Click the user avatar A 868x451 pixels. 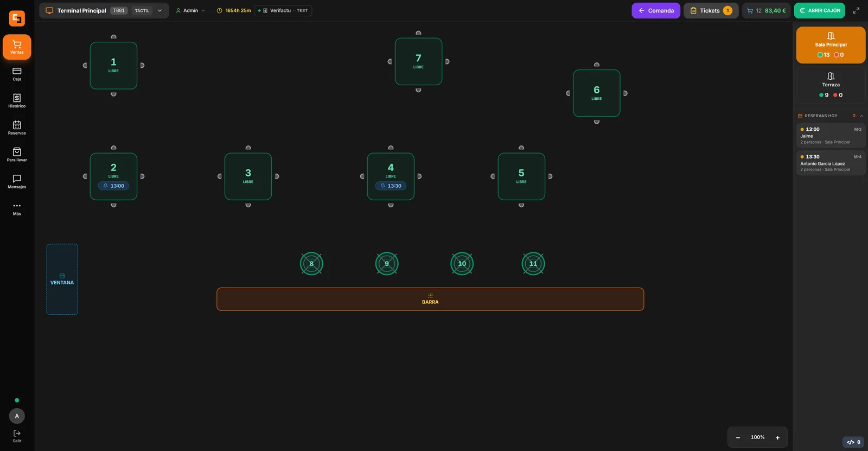point(17,416)
